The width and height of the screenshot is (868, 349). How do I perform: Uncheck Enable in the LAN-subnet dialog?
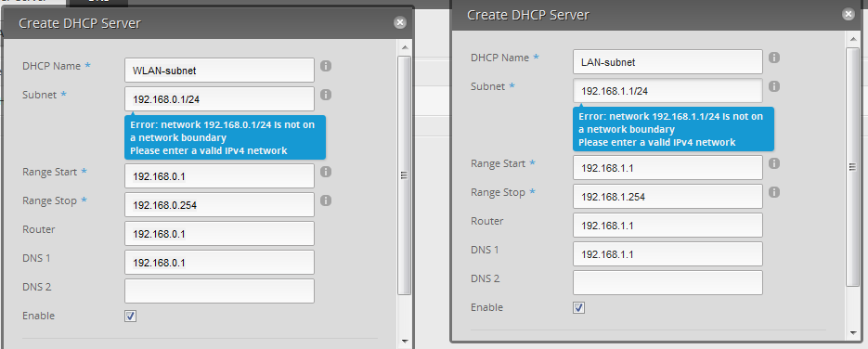coord(579,307)
